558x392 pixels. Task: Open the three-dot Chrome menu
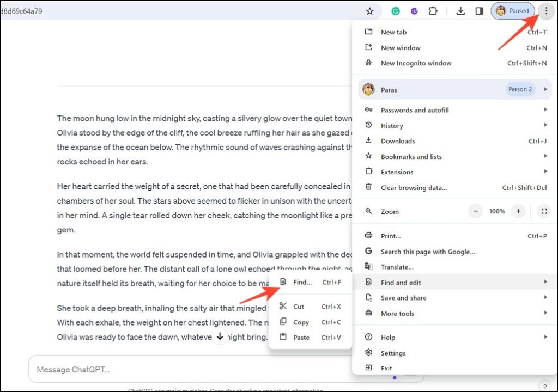tap(546, 10)
